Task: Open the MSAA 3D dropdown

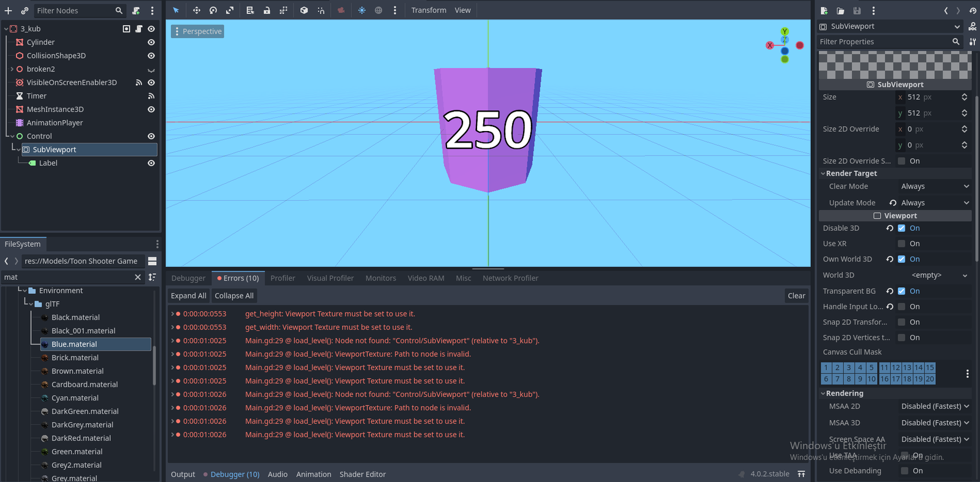Action: [x=935, y=423]
